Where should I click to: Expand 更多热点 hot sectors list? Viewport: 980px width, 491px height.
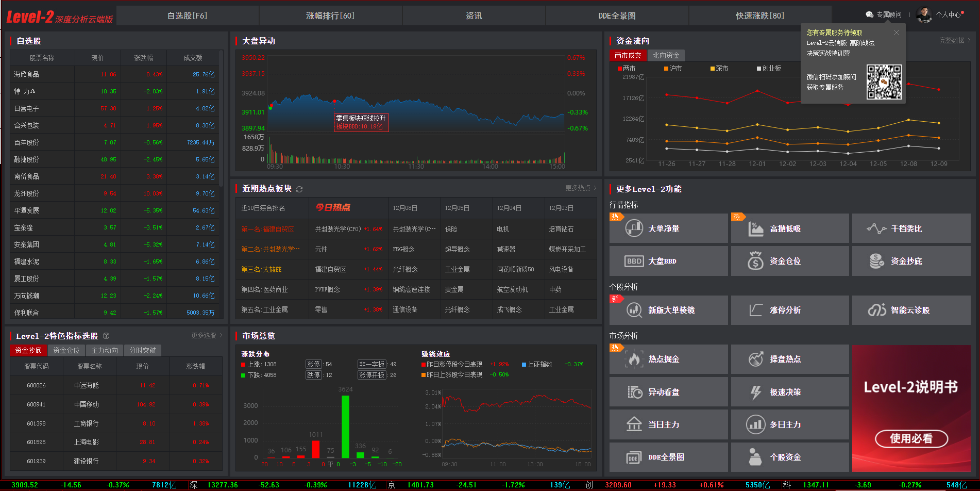[x=580, y=188]
